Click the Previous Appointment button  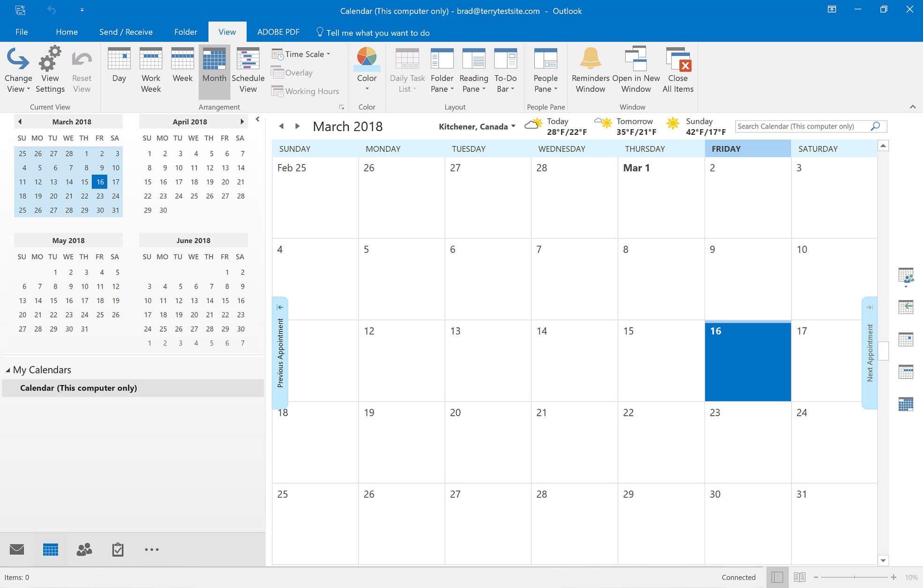281,346
